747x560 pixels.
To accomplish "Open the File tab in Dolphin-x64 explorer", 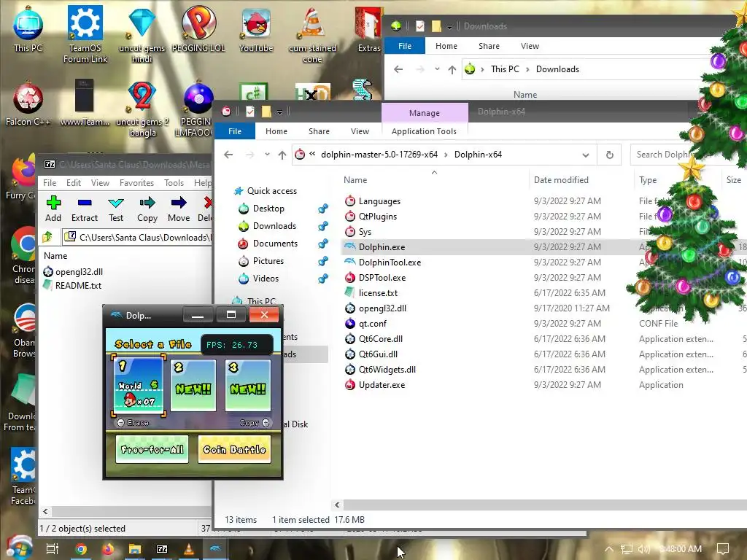I will point(235,131).
